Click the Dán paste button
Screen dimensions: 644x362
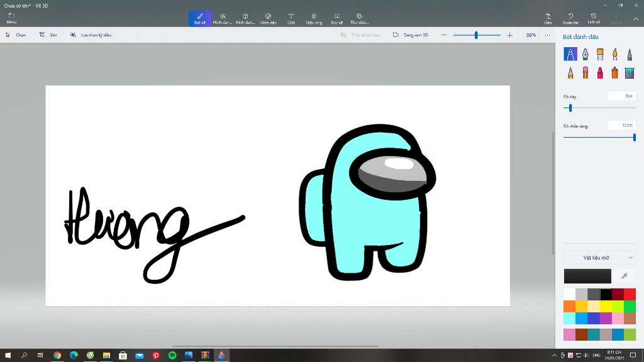click(548, 19)
